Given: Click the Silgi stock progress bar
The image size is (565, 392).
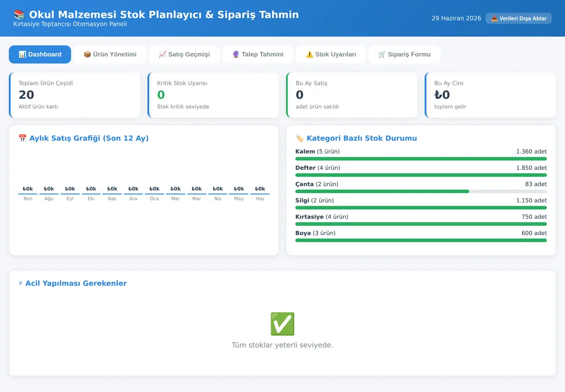Looking at the screenshot, I should 421,208.
